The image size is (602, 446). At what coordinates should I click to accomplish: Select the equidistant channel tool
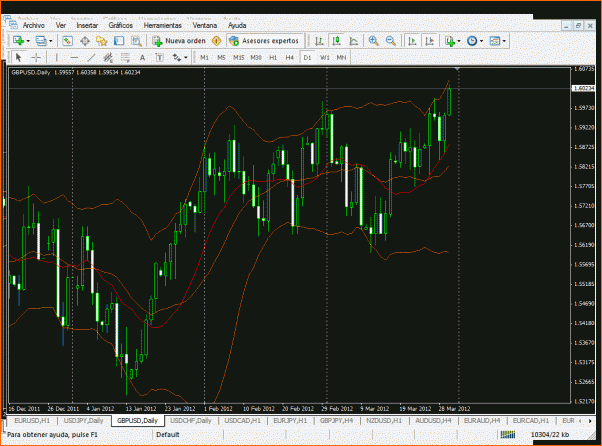coord(108,58)
